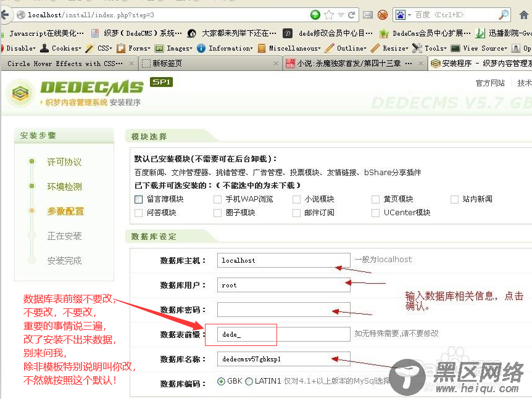Check the 留言簿模块 checkbox
Screen dimensions: 532x399
click(x=138, y=199)
